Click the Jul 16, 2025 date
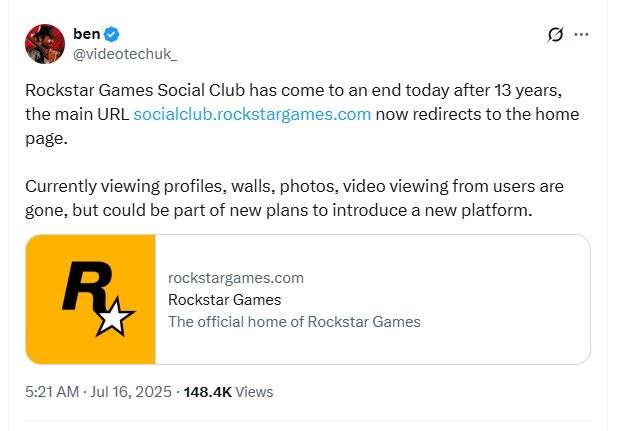This screenshot has width=627, height=431. coord(131,392)
